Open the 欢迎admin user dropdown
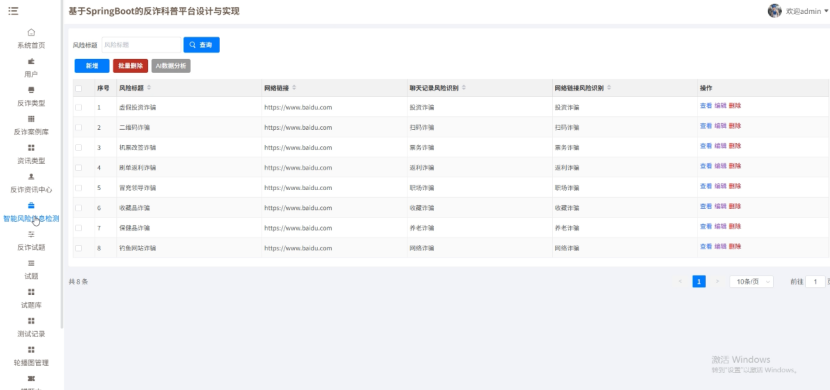830x390 pixels. 807,11
